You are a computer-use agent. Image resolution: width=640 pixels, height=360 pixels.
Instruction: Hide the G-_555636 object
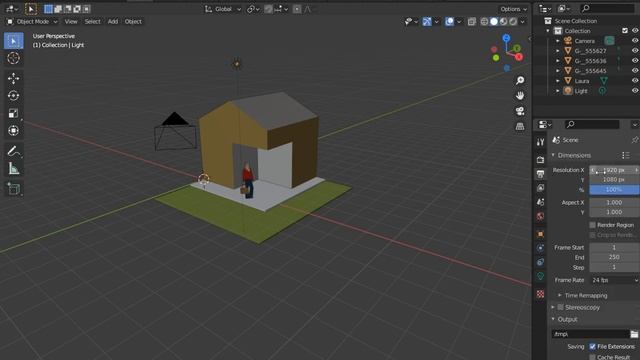pos(635,60)
